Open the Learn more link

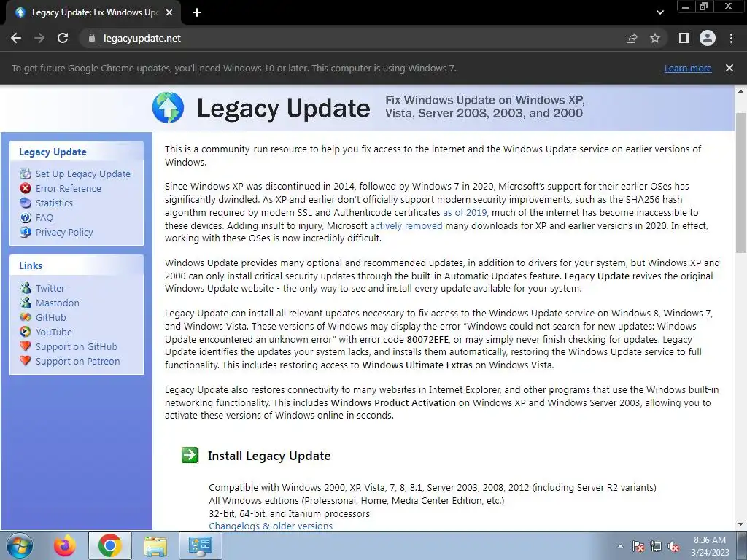click(x=688, y=68)
